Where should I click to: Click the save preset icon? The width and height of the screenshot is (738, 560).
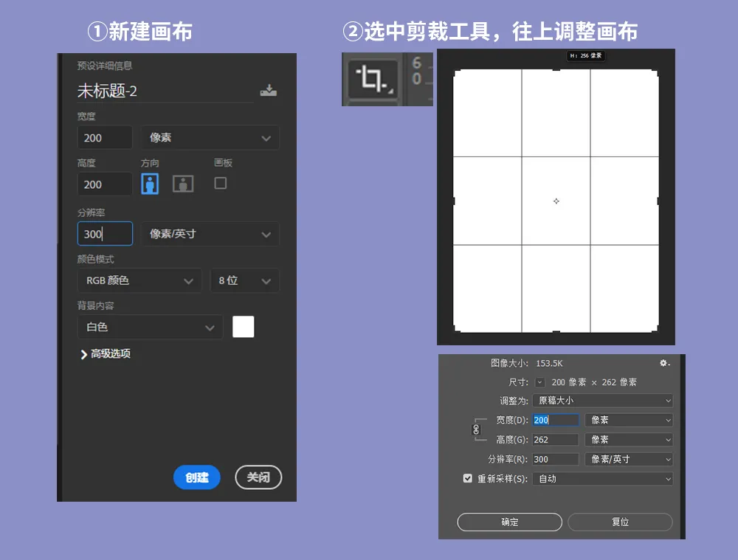pos(268,91)
